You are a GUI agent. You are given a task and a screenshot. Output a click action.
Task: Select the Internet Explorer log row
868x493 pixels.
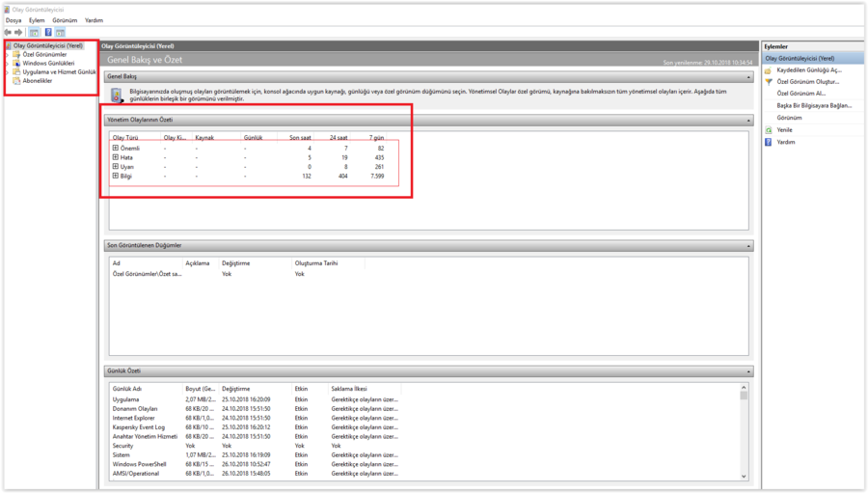[x=256, y=418]
